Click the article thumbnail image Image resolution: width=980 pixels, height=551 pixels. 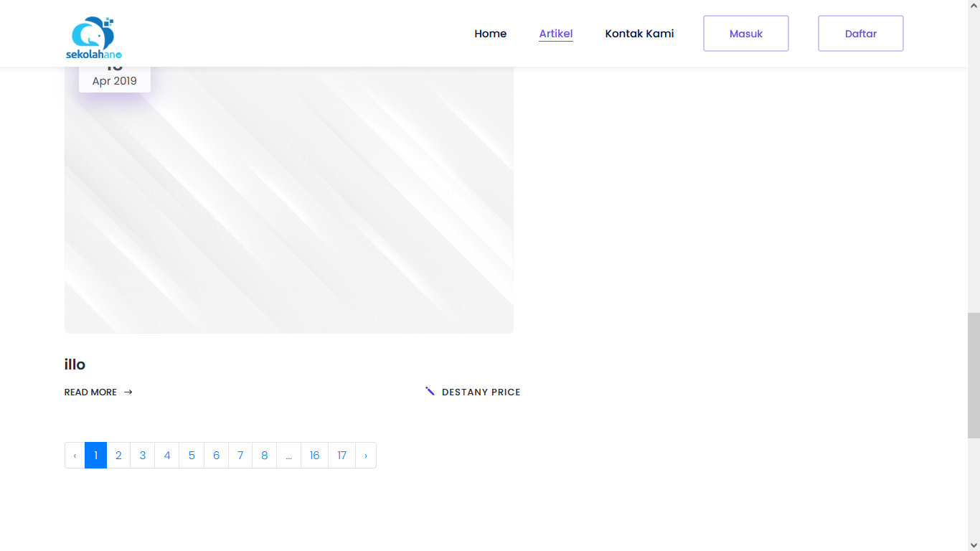tap(288, 208)
